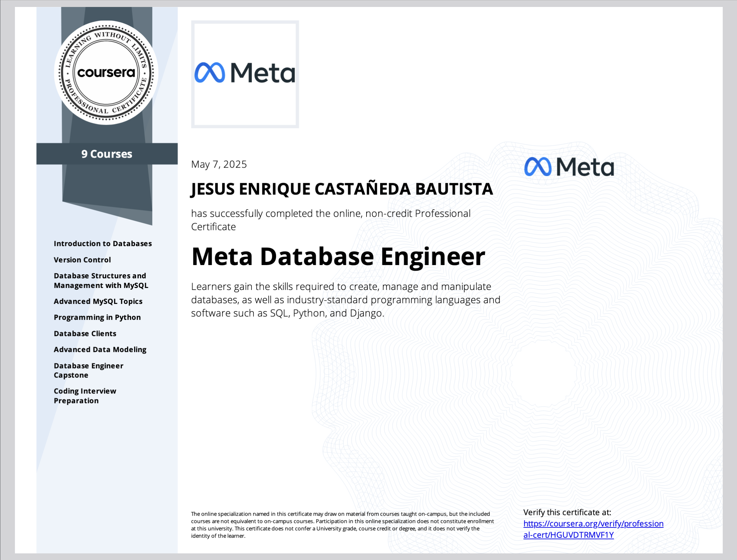737x560 pixels.
Task: Click 'Advanced MySQL Topics' course entry
Action: (x=98, y=301)
